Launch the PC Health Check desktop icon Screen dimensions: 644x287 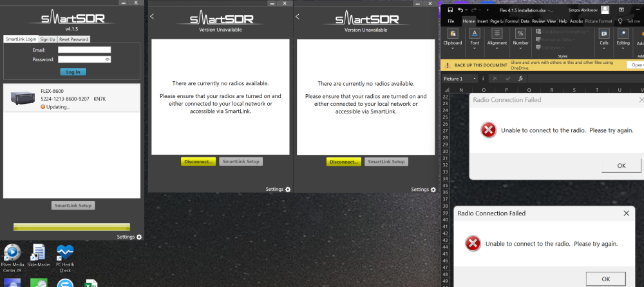click(x=65, y=258)
